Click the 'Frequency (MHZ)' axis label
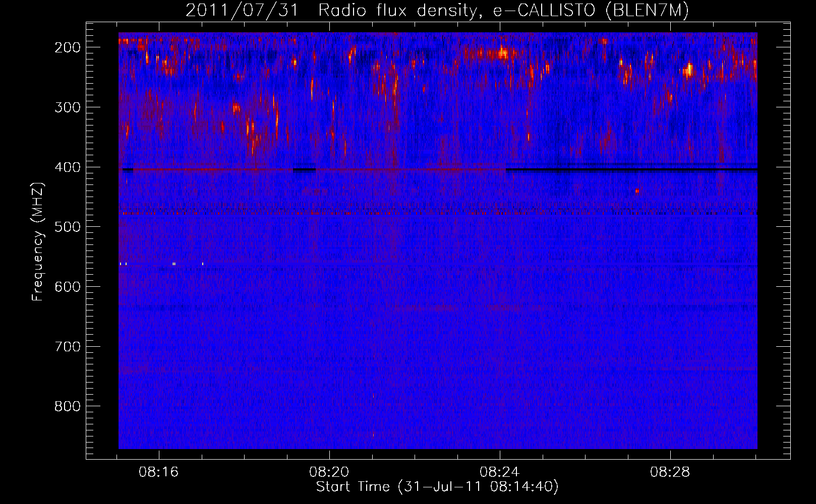This screenshot has width=816, height=504. (38, 241)
